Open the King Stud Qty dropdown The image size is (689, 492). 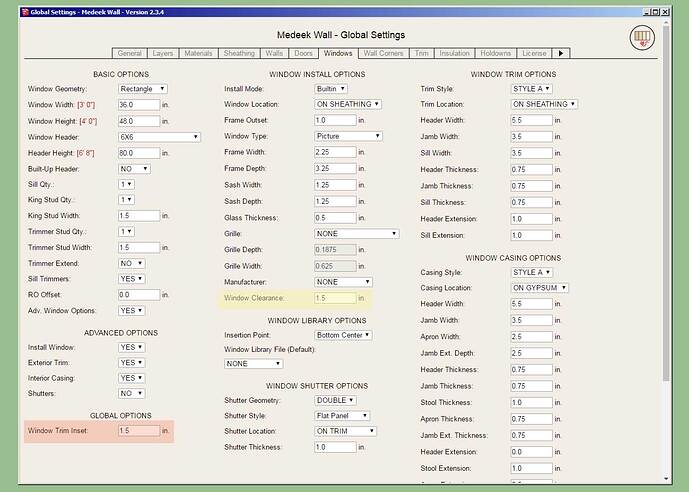tap(126, 200)
